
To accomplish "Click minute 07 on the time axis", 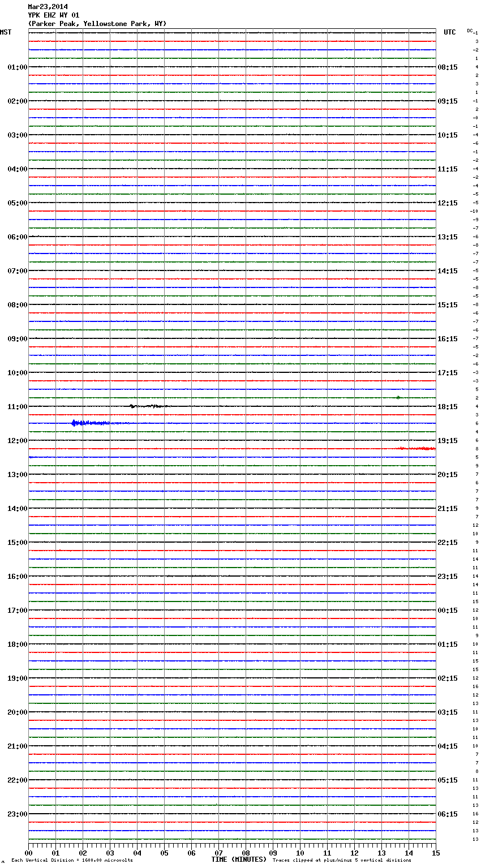I will (218, 853).
